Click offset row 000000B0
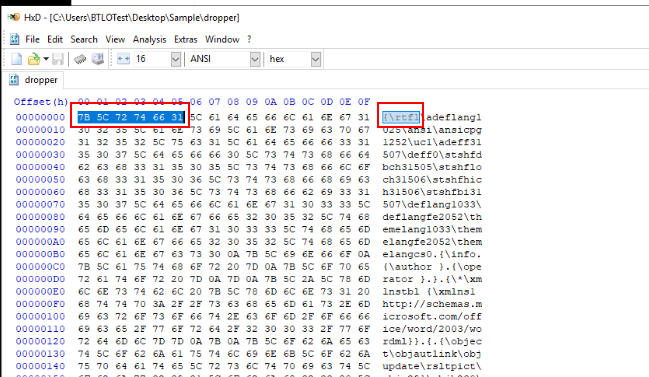The height and width of the screenshot is (377, 649). click(x=41, y=254)
